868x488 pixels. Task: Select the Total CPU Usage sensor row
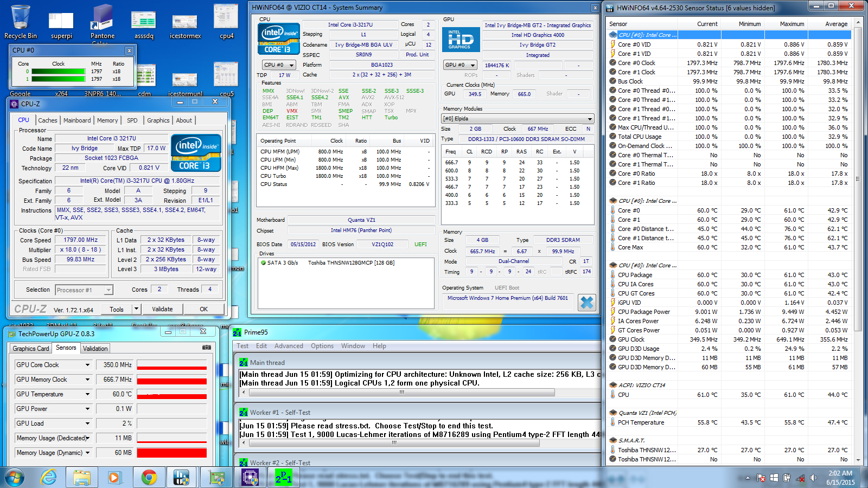pos(731,137)
